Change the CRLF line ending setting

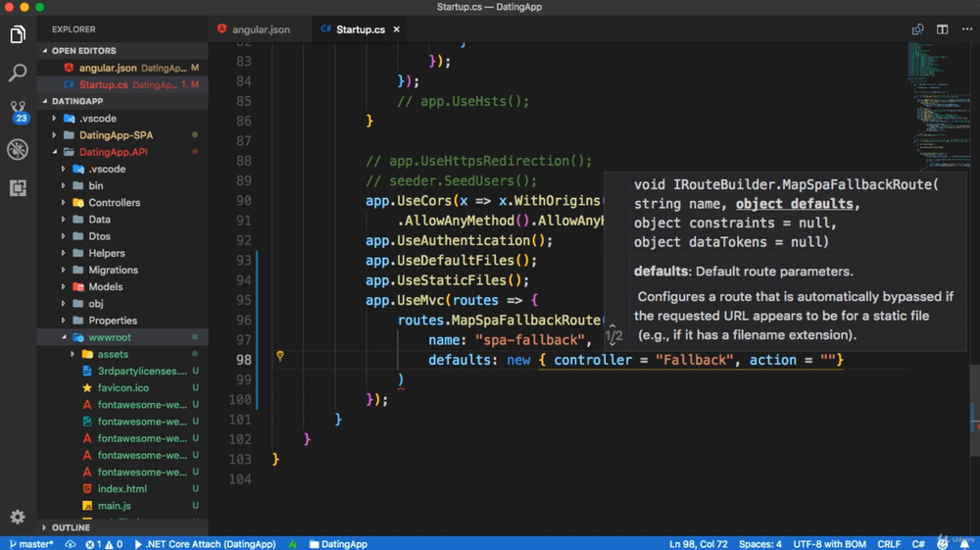889,544
